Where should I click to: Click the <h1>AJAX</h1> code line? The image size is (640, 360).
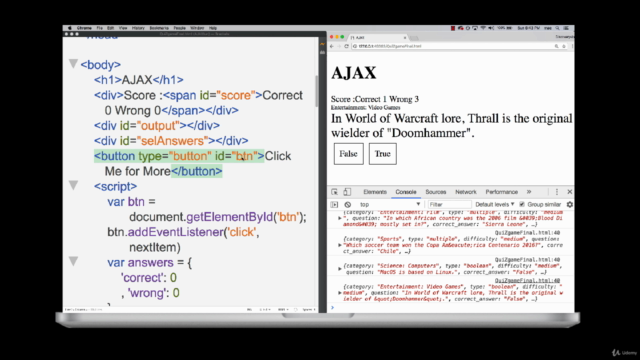coord(139,80)
